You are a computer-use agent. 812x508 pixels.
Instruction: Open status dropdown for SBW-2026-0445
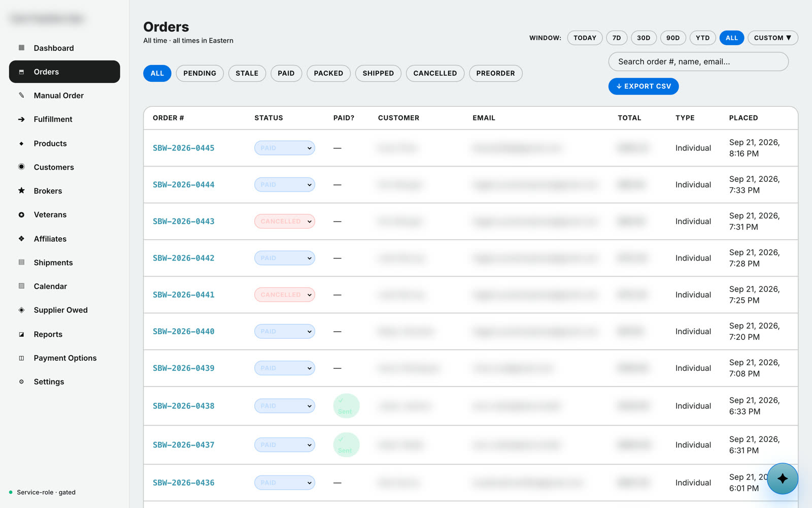285,148
